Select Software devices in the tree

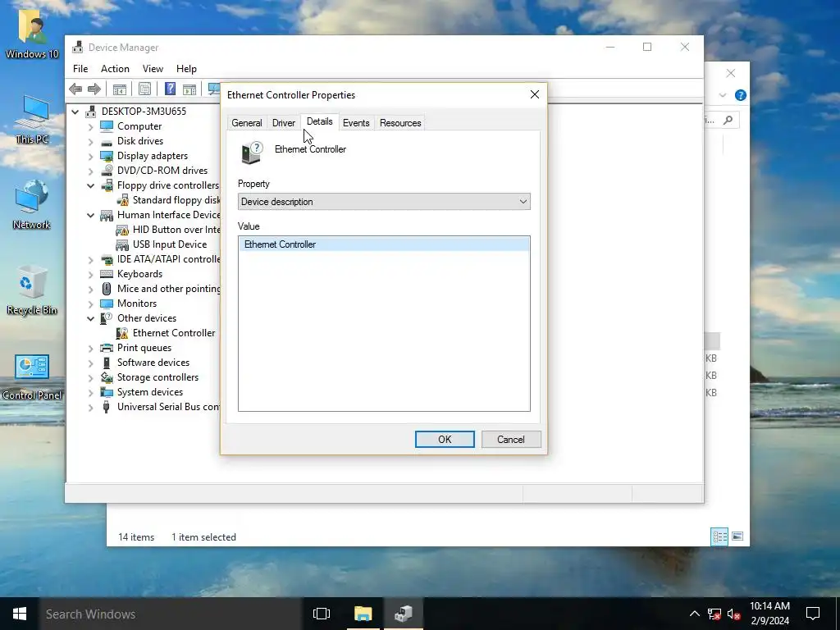tap(153, 363)
